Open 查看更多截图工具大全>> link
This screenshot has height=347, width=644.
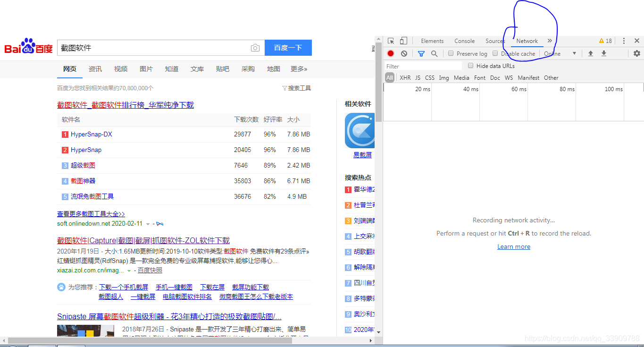coord(91,214)
